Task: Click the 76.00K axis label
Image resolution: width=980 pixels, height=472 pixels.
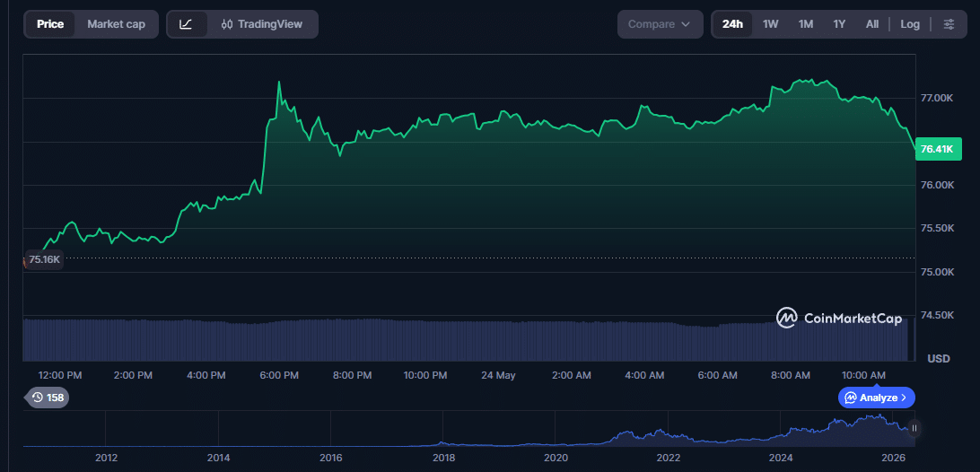Action: [x=936, y=185]
